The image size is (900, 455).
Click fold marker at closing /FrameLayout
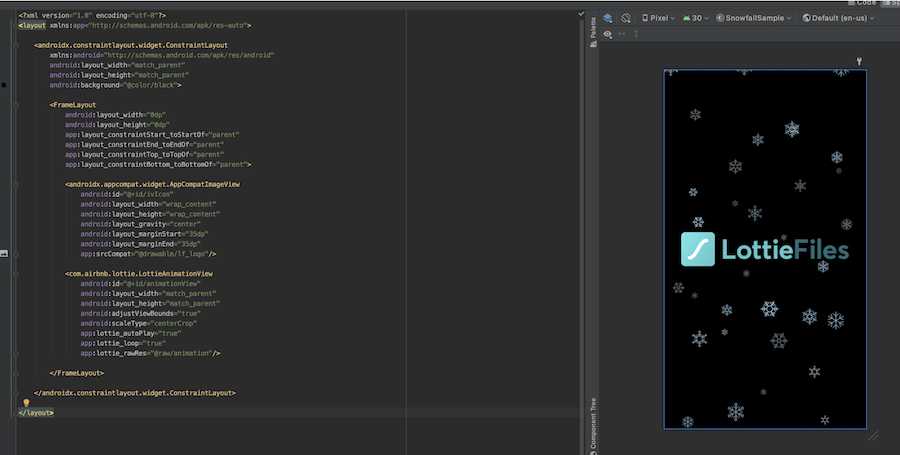coord(16,374)
